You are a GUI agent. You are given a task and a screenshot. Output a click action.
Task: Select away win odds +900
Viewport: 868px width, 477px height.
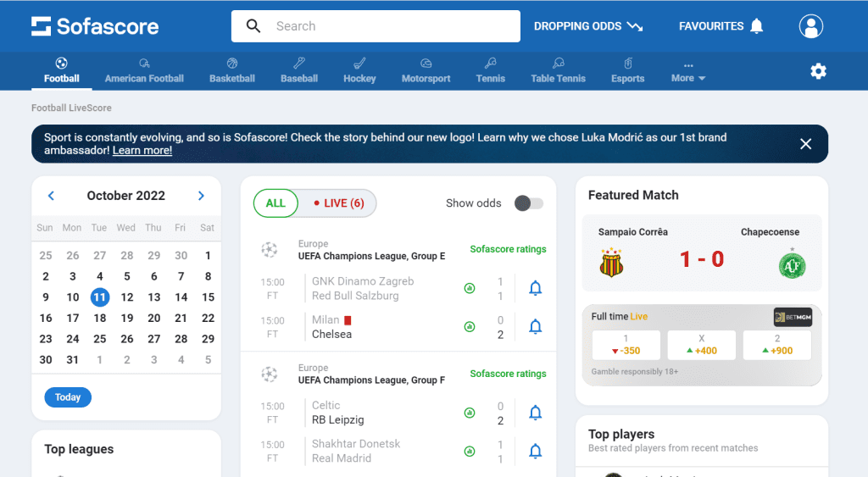tap(777, 345)
